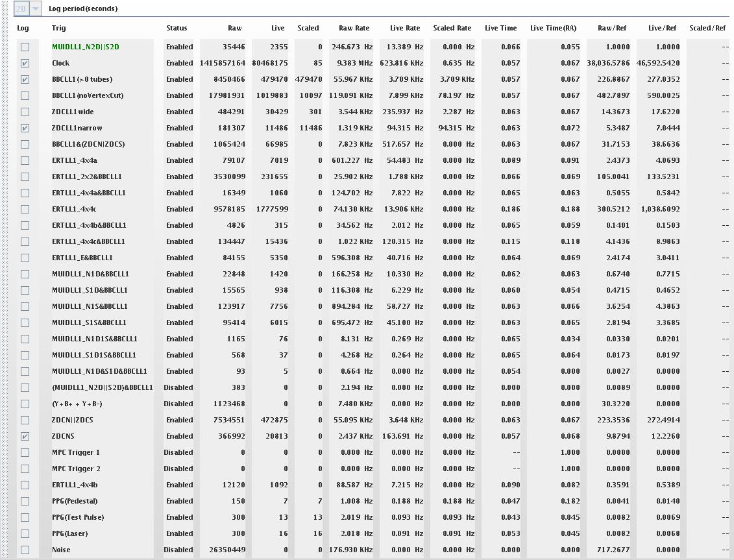This screenshot has width=734, height=560.
Task: Click the Status column header
Action: point(177,28)
